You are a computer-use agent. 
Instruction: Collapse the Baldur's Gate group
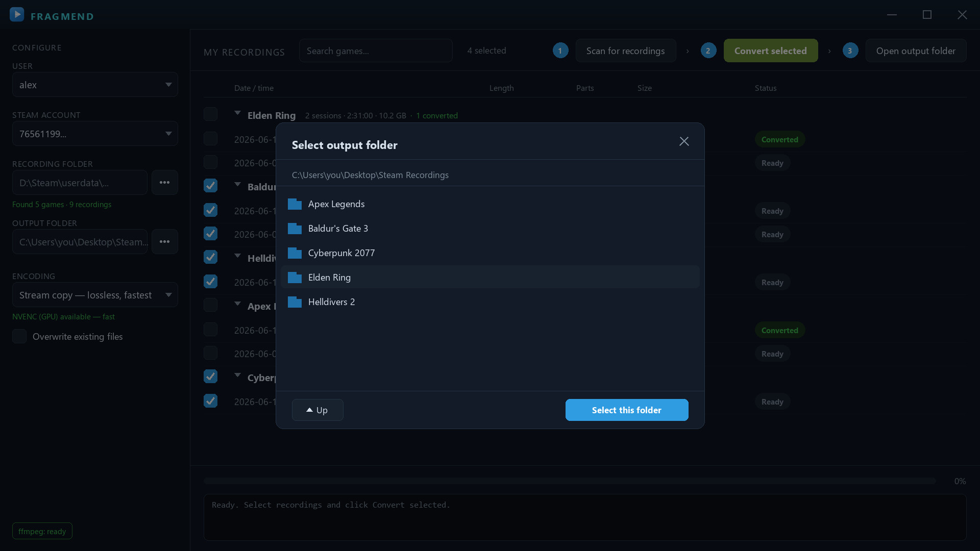(237, 185)
